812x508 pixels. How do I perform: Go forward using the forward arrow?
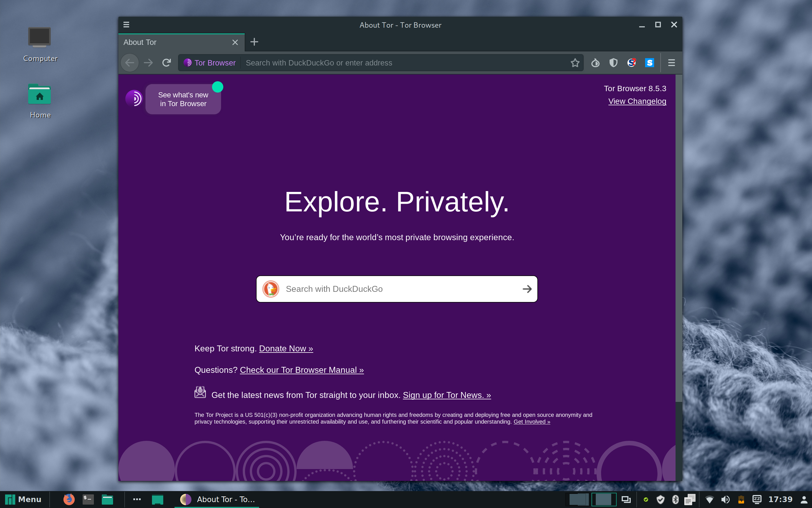point(148,63)
